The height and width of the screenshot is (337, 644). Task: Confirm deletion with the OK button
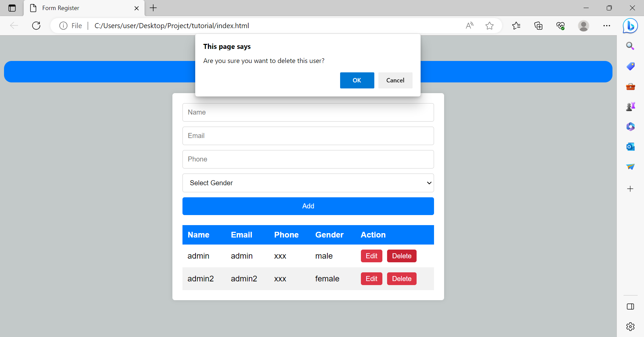point(357,80)
